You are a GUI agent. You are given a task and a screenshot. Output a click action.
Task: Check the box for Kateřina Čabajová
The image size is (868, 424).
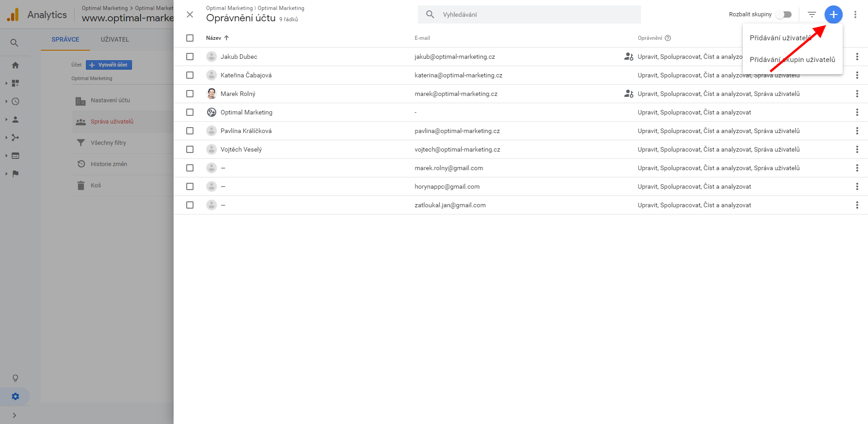(190, 75)
